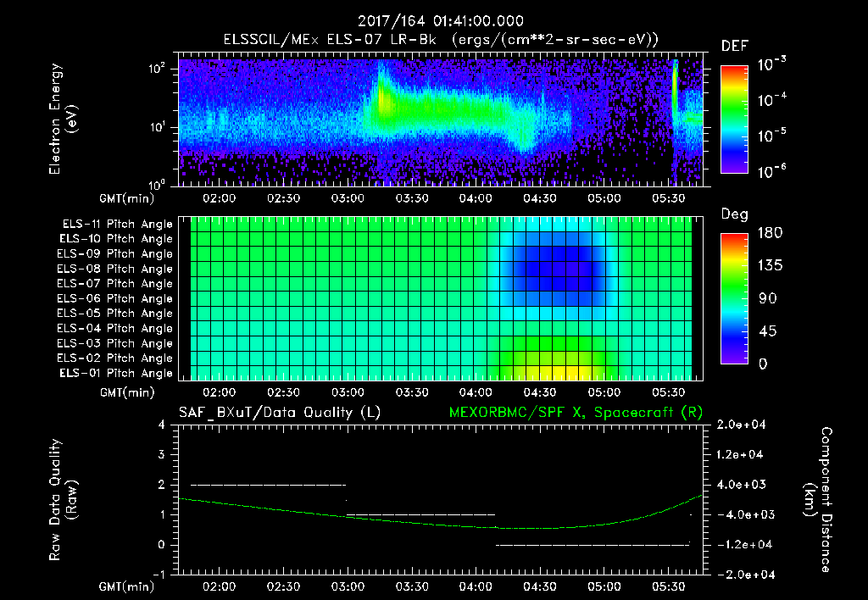The image size is (868, 600).
Task: Choose the ELS-06 Pitch Angle row label
Action: [114, 299]
